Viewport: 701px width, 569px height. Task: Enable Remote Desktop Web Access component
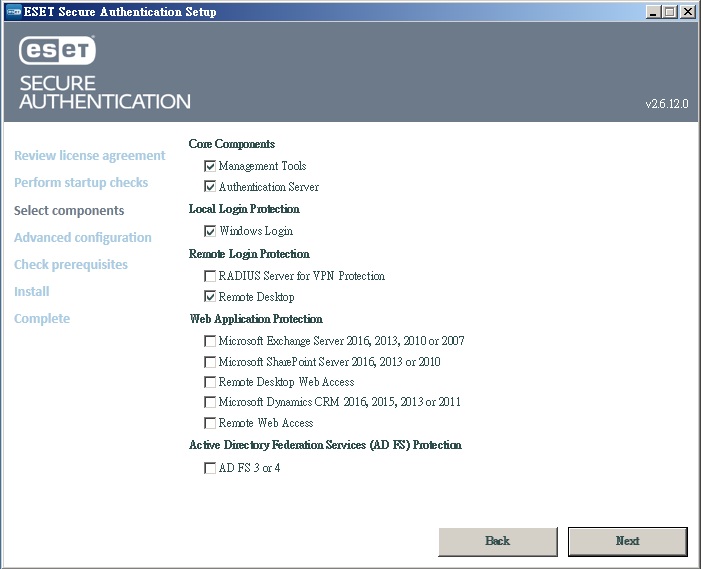tap(210, 382)
